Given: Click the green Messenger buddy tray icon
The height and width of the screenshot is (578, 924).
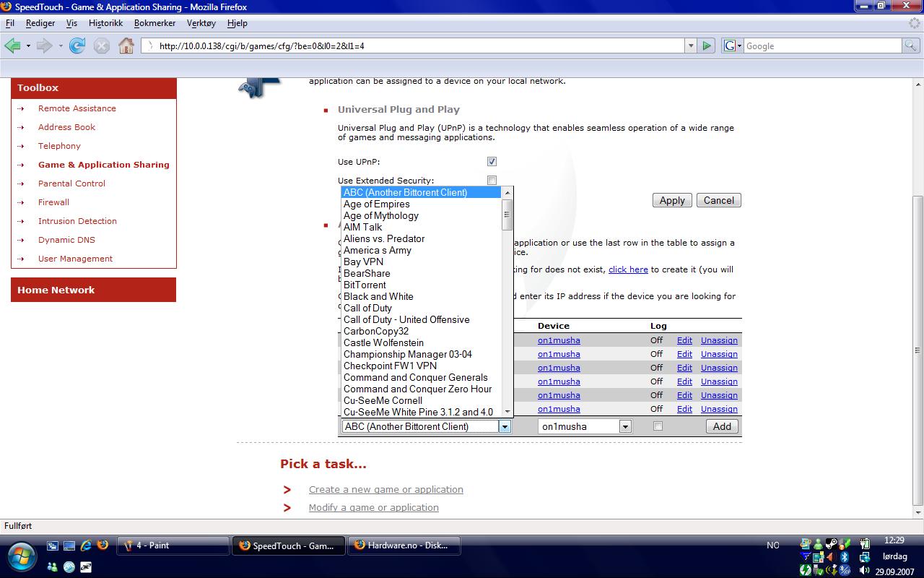Looking at the screenshot, I should pyautogui.click(x=819, y=544).
